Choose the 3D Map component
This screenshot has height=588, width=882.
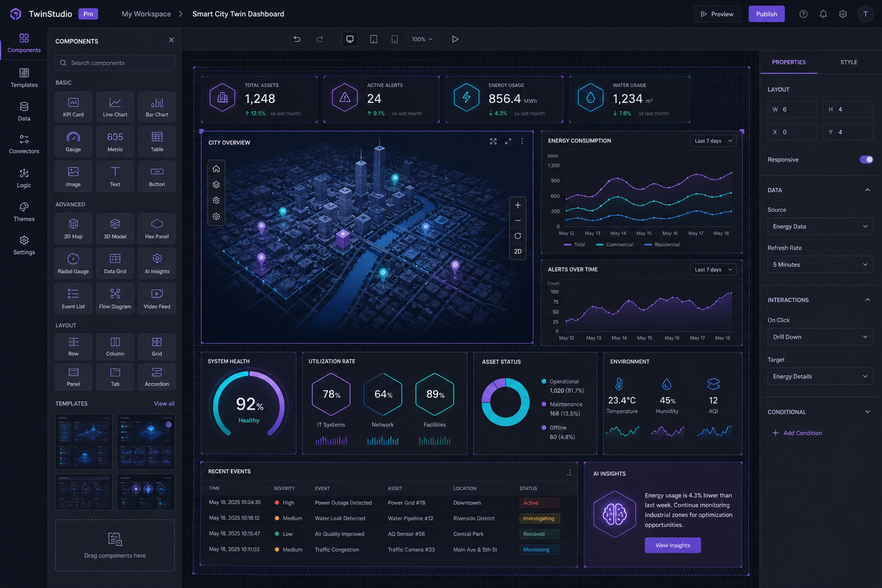73,229
